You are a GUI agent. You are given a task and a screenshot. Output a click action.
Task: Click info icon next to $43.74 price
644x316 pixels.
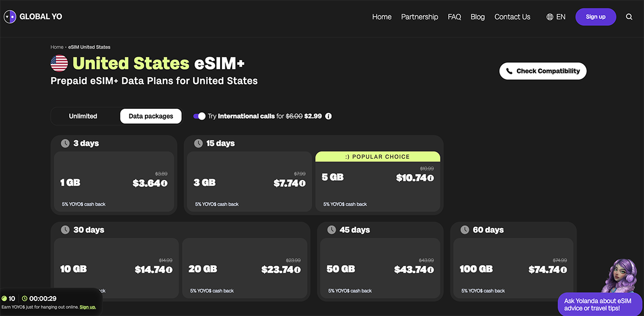click(x=430, y=270)
